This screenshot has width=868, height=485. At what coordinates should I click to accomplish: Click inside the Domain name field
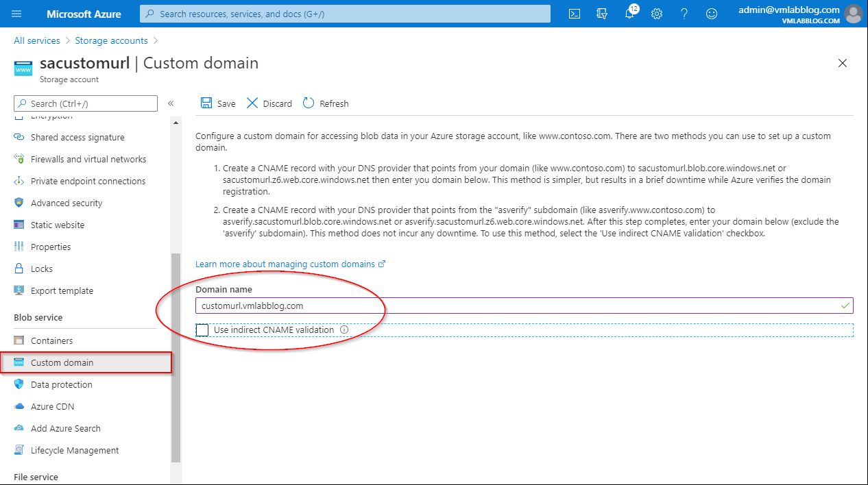click(411, 306)
